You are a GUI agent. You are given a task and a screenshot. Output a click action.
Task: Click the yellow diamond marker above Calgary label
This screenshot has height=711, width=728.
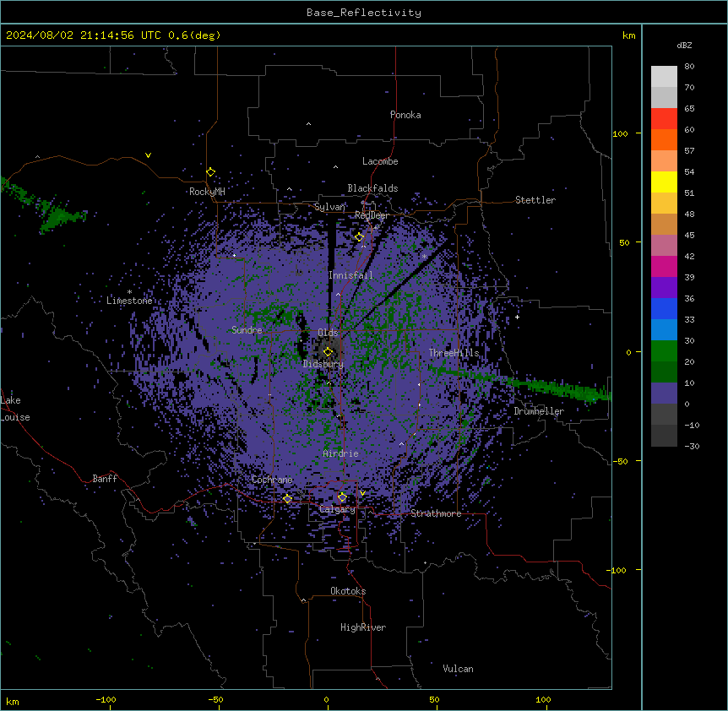pos(342,497)
